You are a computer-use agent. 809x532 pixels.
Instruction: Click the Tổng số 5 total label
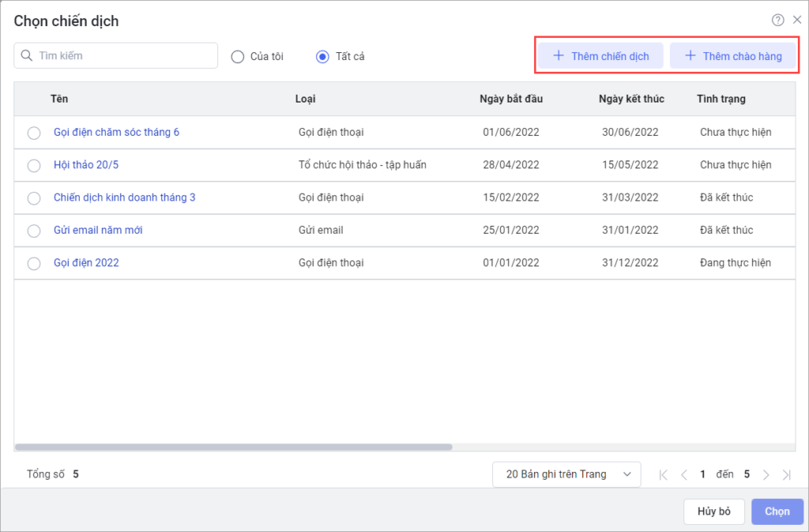(x=53, y=474)
